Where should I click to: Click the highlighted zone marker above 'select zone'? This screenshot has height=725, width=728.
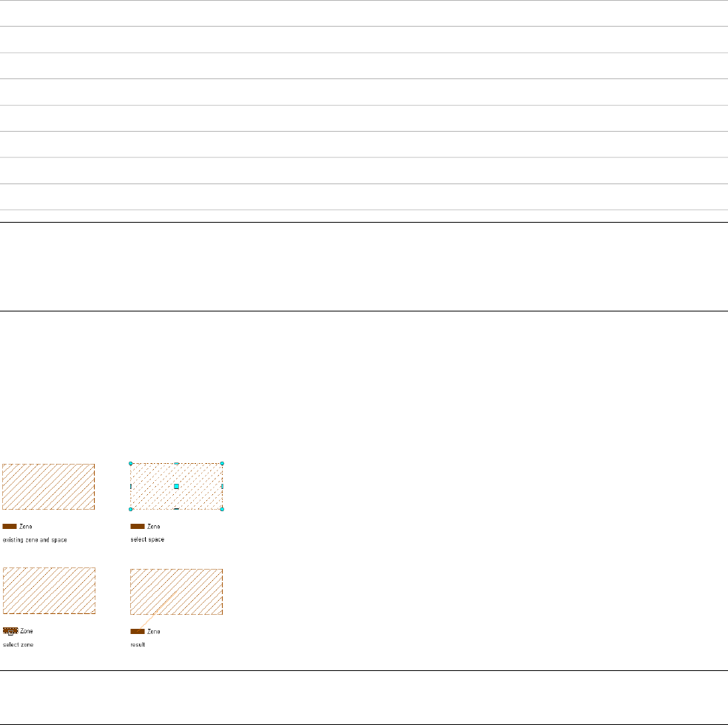(10, 631)
